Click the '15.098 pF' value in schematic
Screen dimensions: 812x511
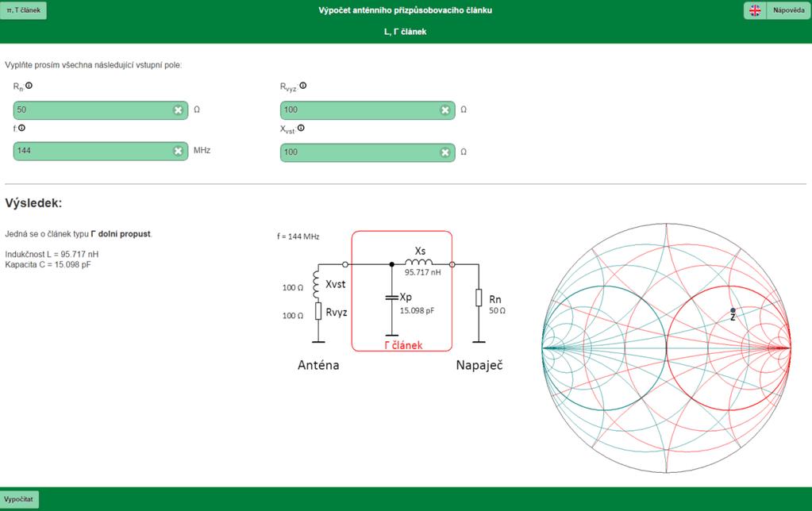point(417,310)
